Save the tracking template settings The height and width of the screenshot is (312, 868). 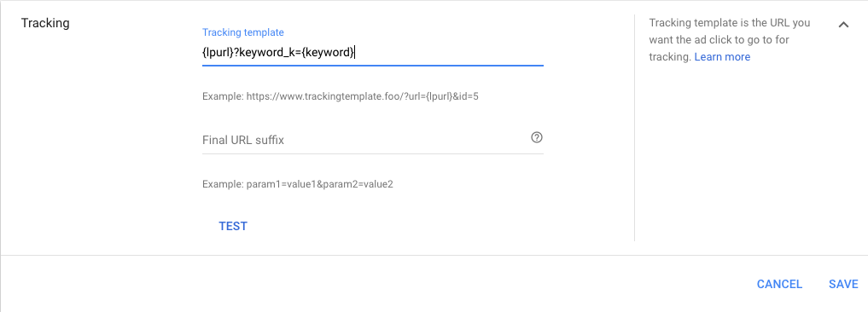pyautogui.click(x=843, y=285)
